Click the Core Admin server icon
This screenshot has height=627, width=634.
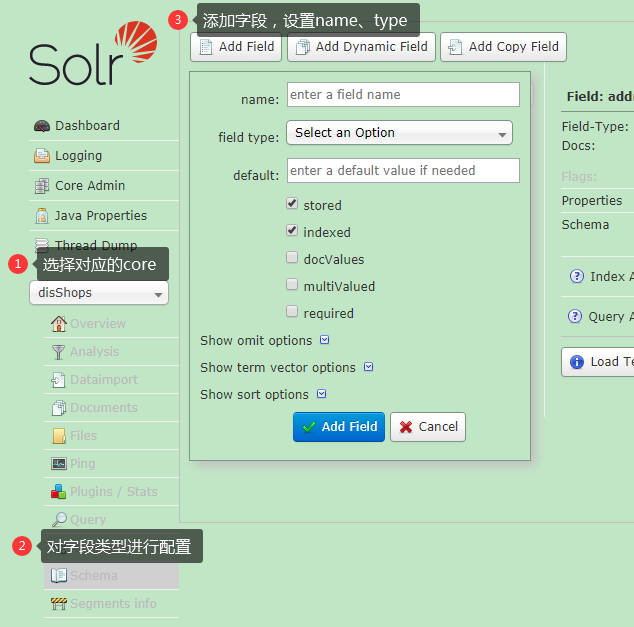click(42, 186)
